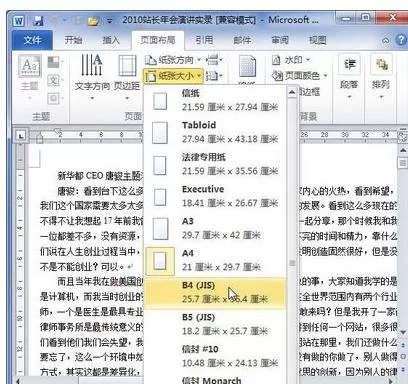Click the A3 page thumbnail icon
Image resolution: width=408 pixels, height=384 pixels.
pyautogui.click(x=160, y=229)
